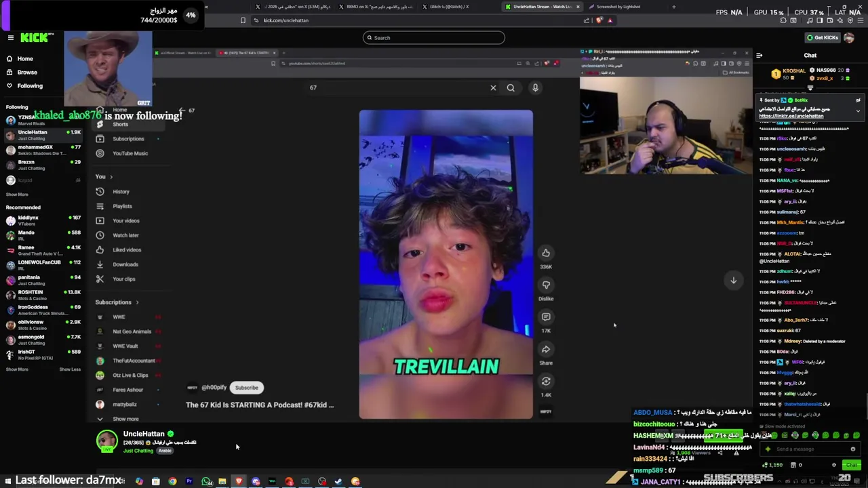Open asmongold recommended channel

pos(43,340)
